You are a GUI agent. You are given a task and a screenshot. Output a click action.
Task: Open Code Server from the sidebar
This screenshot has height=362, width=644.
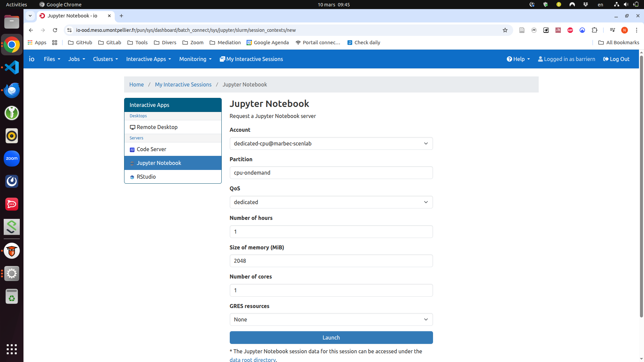point(151,149)
